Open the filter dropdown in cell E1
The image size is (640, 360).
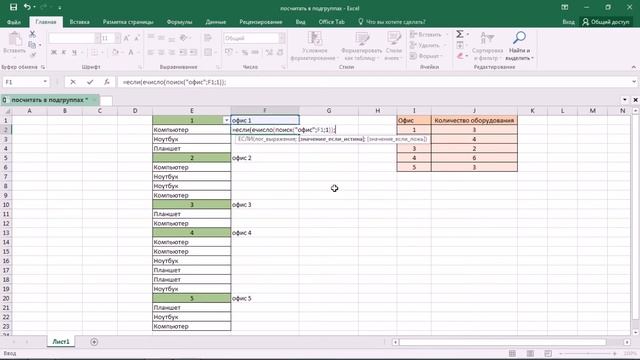(226, 120)
